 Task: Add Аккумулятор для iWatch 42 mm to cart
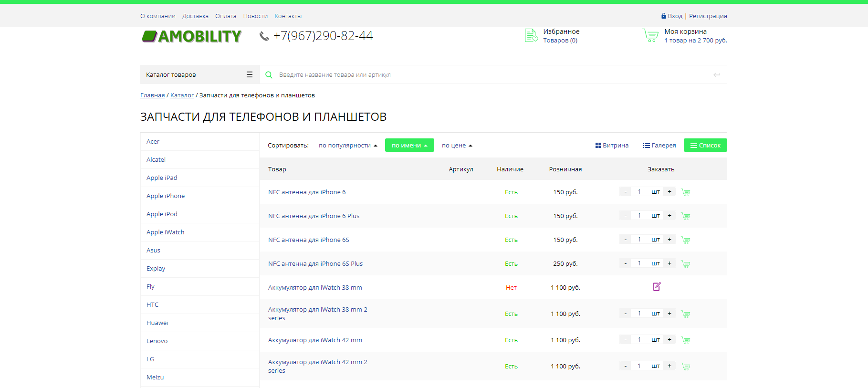pos(686,340)
